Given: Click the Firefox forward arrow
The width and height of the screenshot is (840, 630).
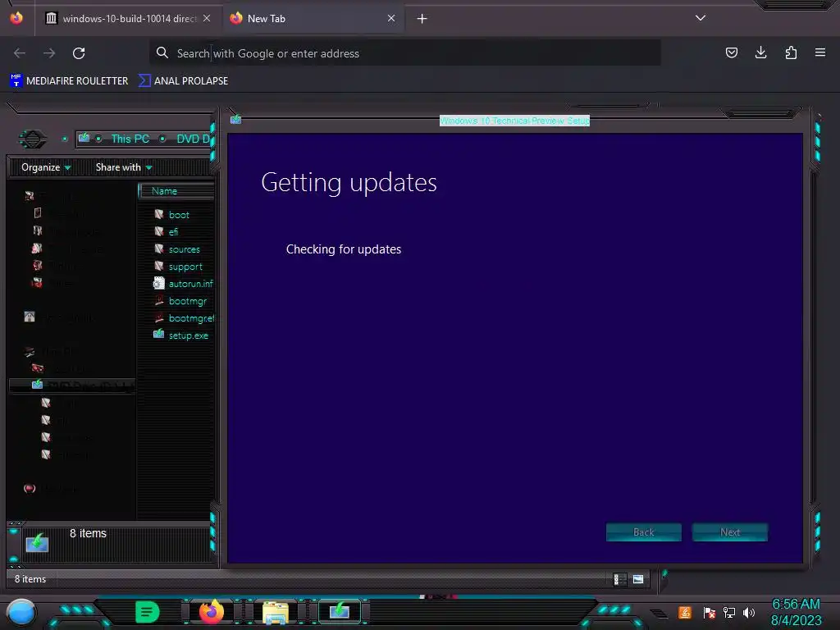Looking at the screenshot, I should pyautogui.click(x=49, y=53).
